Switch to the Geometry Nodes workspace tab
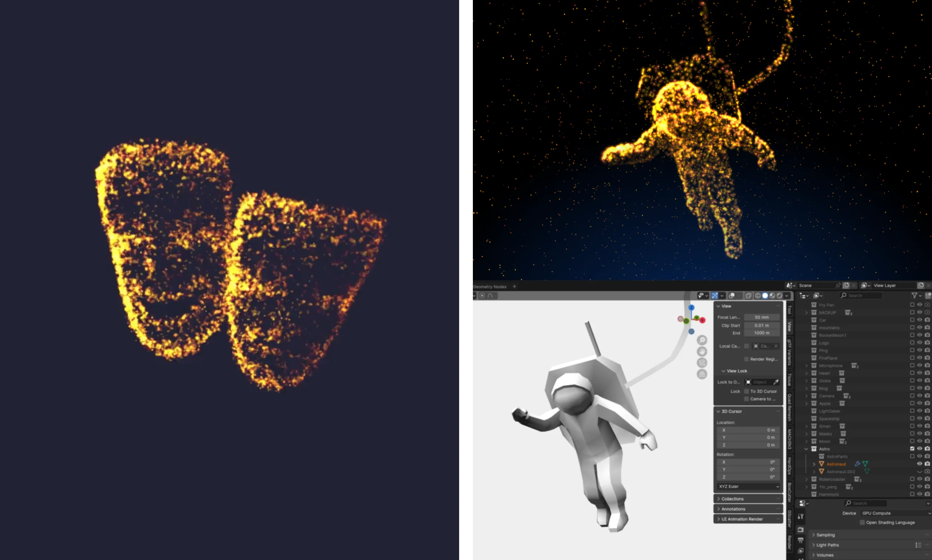Image resolution: width=932 pixels, height=560 pixels. [x=489, y=287]
